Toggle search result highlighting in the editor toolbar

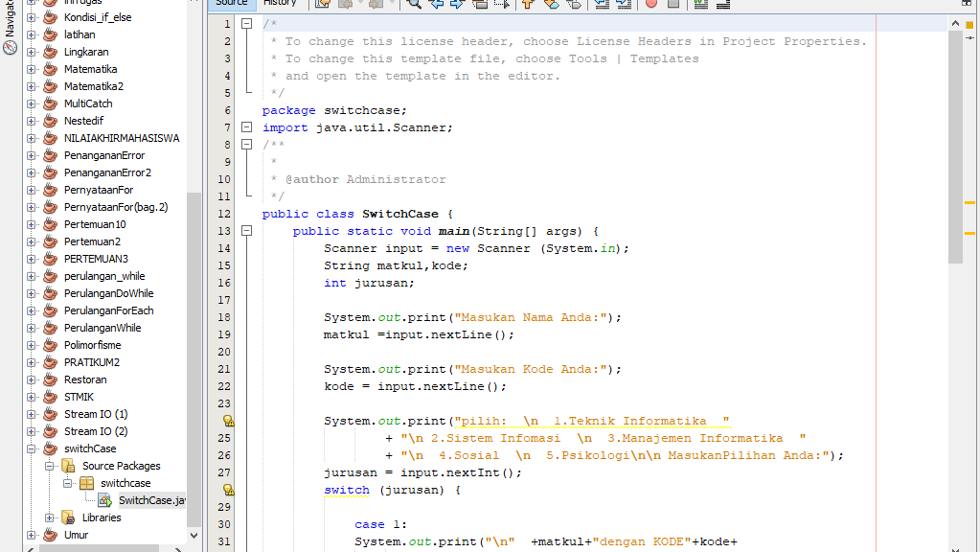tap(480, 5)
